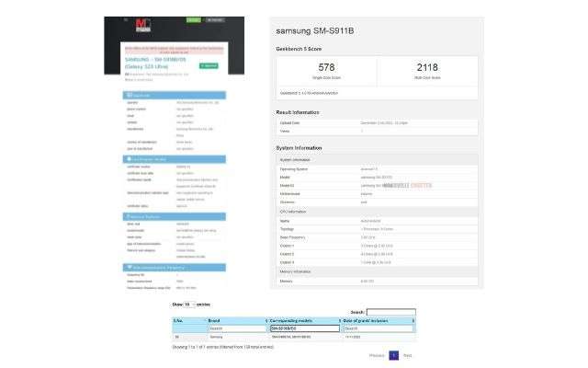Image resolution: width=588 pixels, height=368 pixels.
Task: Click the Brand column filter search field
Action: (237, 328)
